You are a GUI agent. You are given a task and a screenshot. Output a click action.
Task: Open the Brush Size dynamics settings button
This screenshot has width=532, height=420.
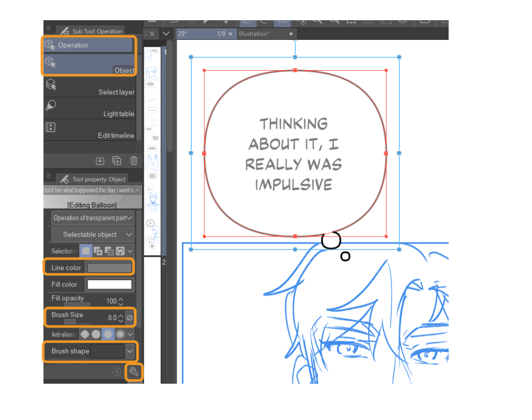click(x=129, y=318)
